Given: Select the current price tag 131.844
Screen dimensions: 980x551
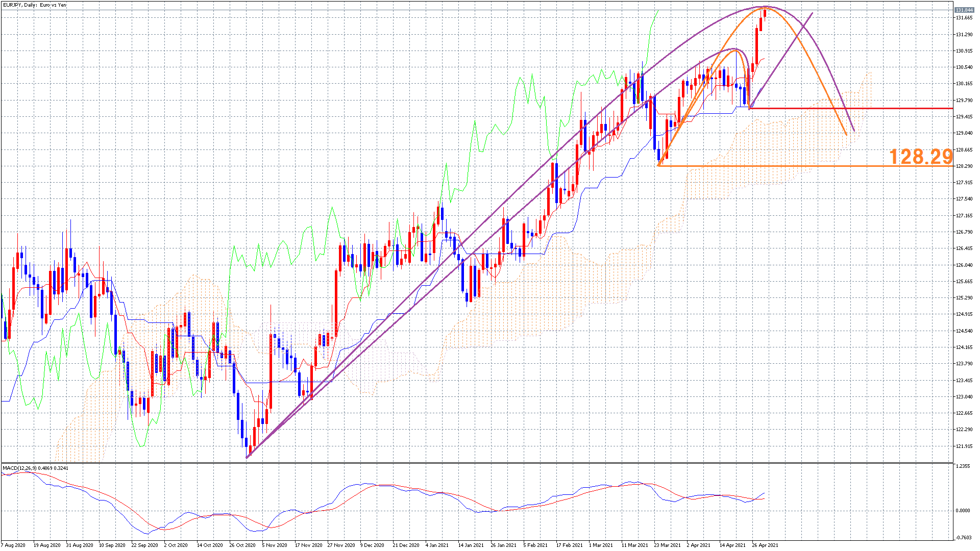Looking at the screenshot, I should pos(964,10).
